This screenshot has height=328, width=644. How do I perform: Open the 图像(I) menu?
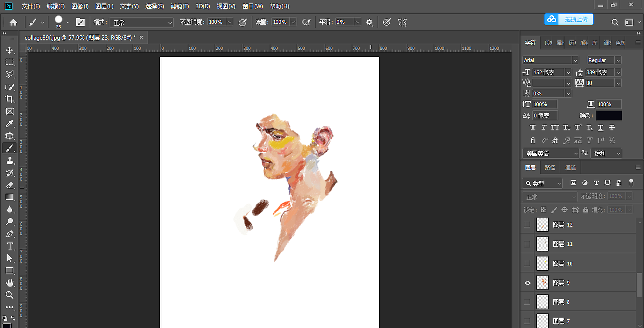click(x=80, y=6)
